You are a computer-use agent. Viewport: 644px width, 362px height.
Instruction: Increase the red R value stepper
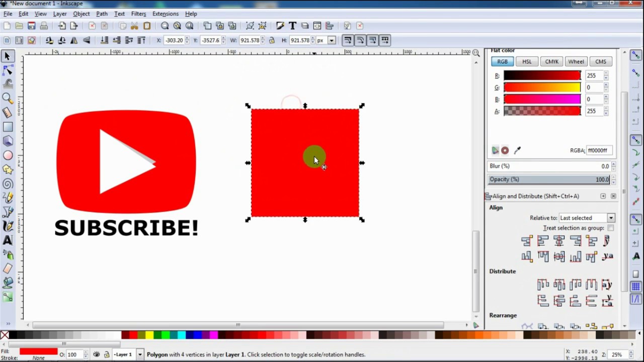tap(606, 73)
